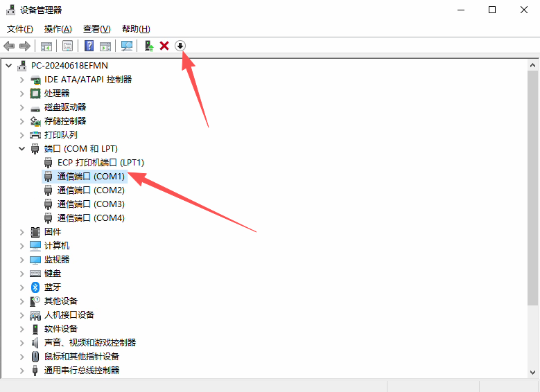Image resolution: width=540 pixels, height=392 pixels.
Task: Open the 查看(V) menu
Action: [x=96, y=28]
